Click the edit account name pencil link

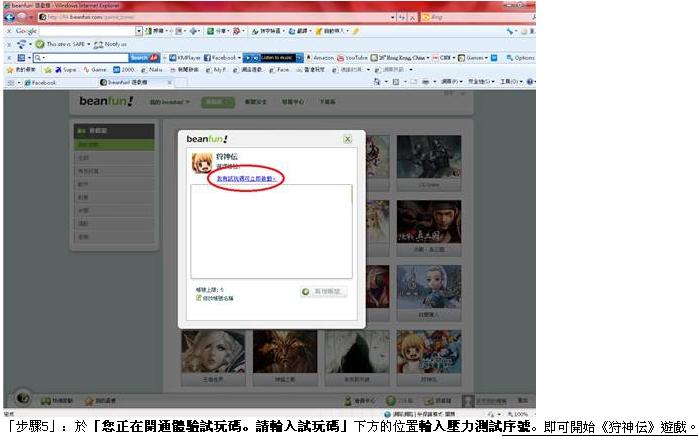tap(215, 298)
